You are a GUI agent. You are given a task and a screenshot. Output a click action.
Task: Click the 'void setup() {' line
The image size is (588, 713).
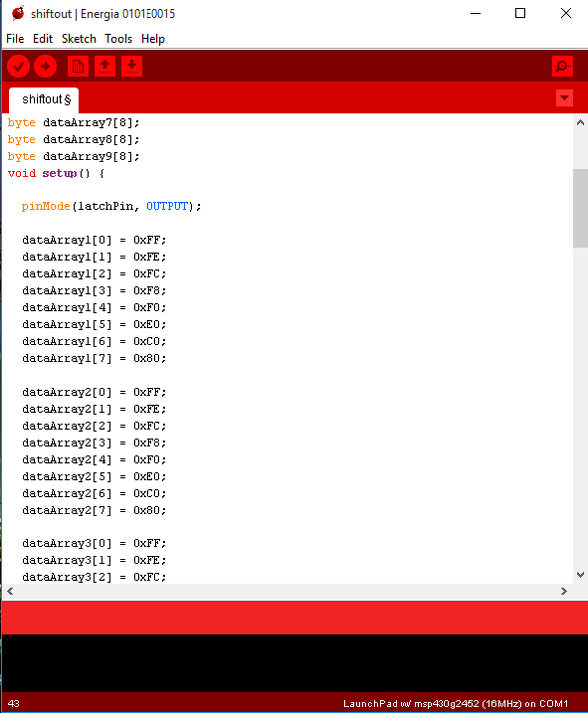(x=56, y=173)
